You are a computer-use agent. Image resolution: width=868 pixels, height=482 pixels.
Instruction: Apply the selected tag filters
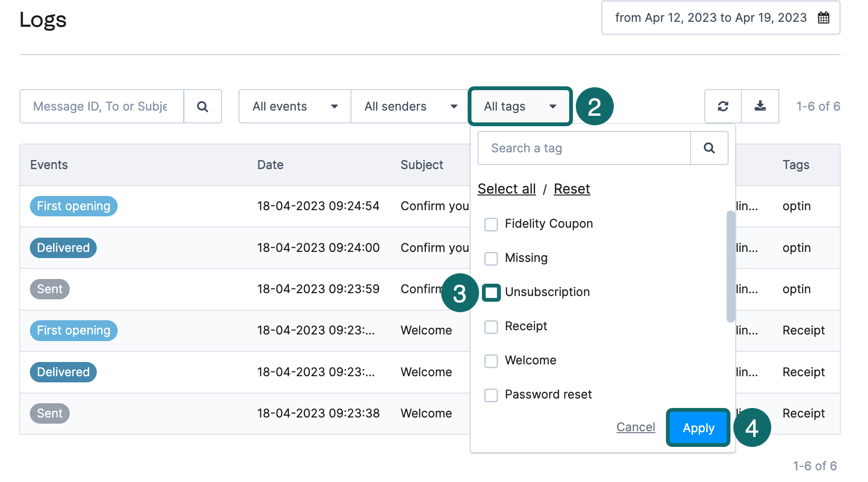(x=698, y=427)
